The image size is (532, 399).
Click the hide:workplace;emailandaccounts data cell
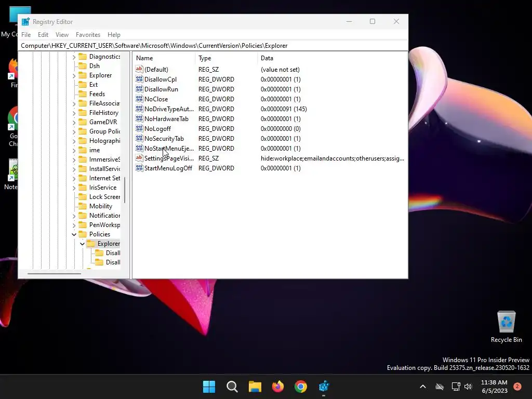coord(332,158)
